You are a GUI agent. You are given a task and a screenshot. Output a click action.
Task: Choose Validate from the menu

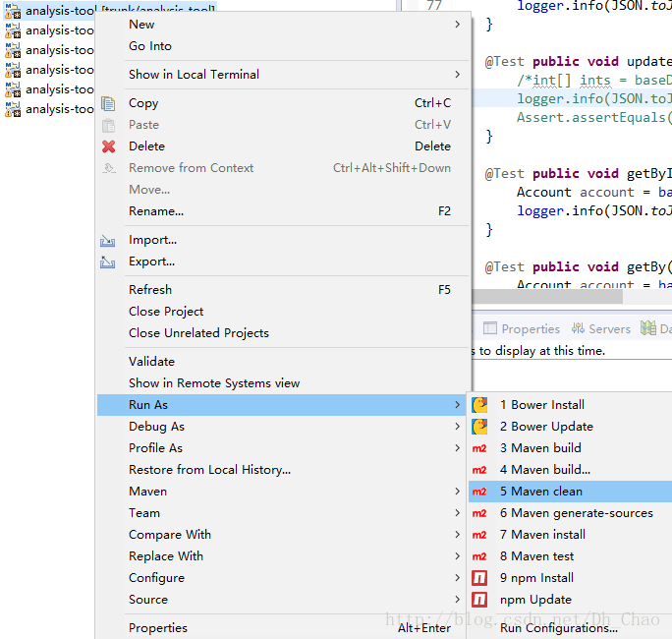283,362
